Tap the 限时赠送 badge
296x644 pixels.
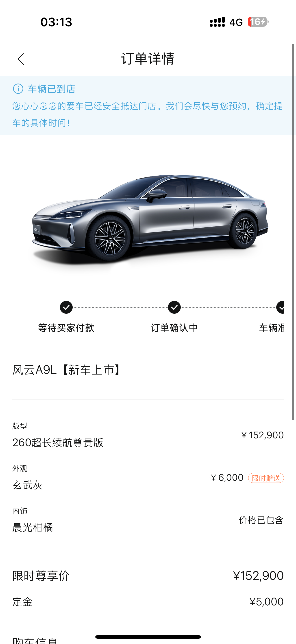[x=266, y=478]
